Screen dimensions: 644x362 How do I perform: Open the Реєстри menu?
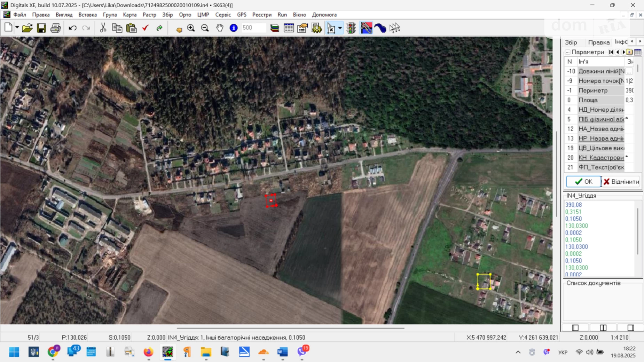pyautogui.click(x=261, y=15)
